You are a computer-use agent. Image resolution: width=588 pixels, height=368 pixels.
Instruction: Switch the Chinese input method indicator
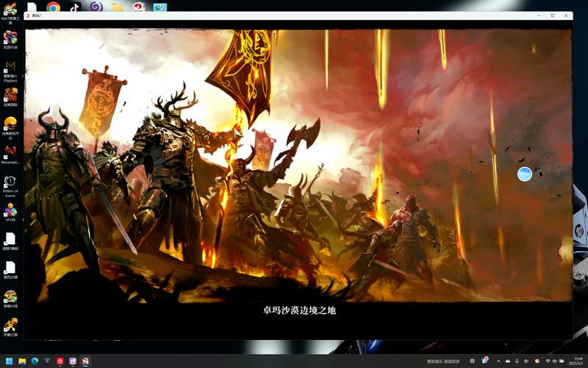tap(526, 361)
